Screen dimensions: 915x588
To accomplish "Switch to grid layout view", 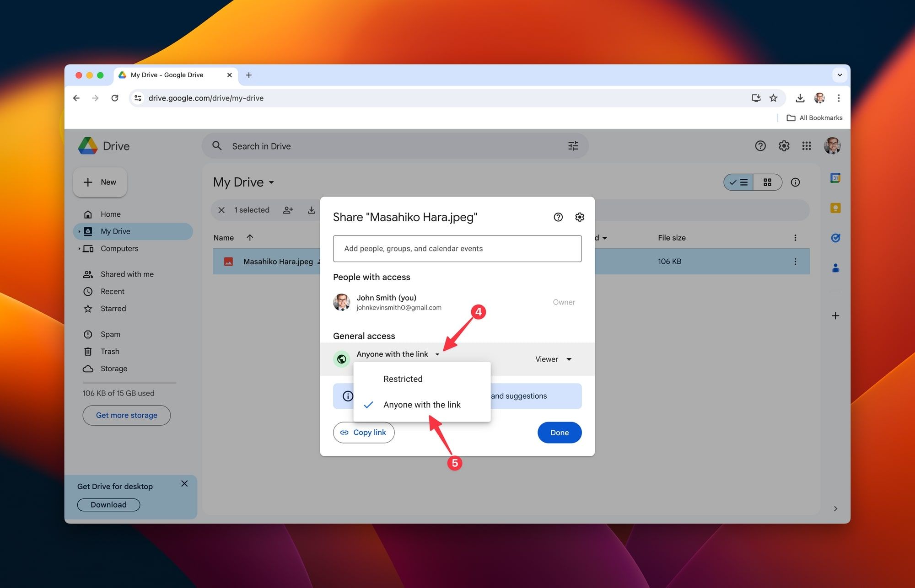I will pos(768,182).
